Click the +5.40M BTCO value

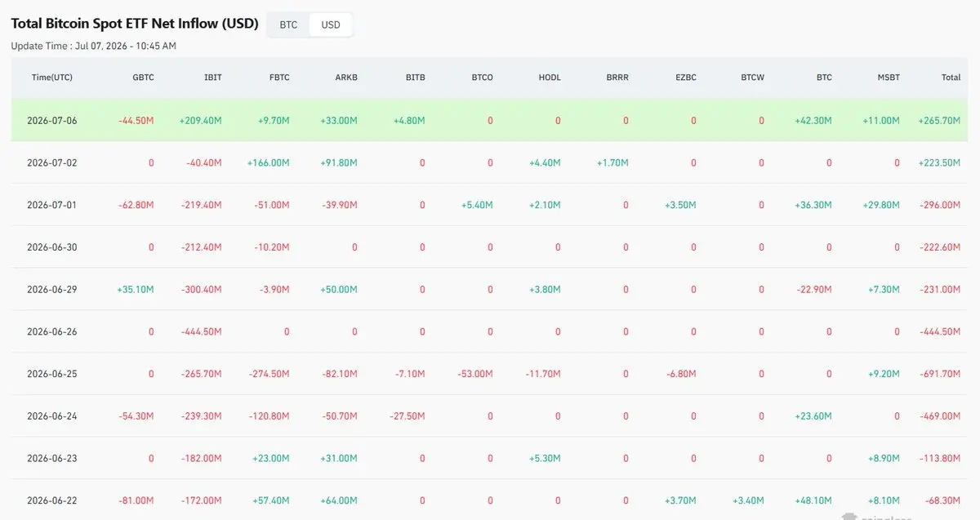click(477, 205)
